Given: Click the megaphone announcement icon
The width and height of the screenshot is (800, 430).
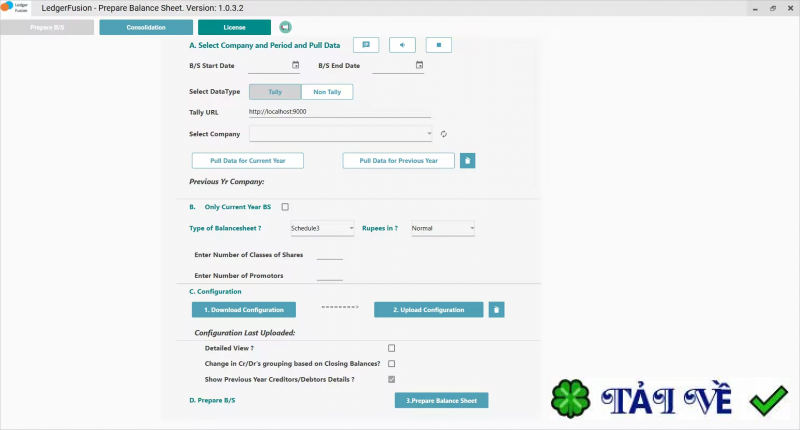Looking at the screenshot, I should [285, 27].
